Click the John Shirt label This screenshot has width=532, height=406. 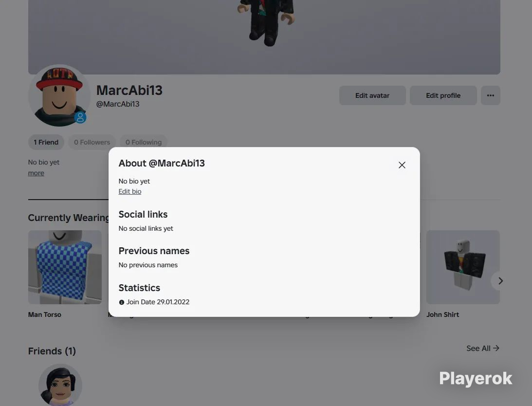[x=442, y=314]
